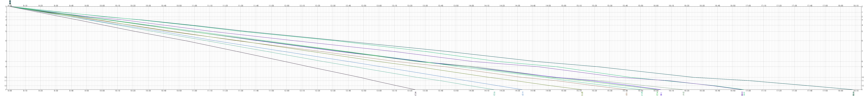The width and height of the screenshot is (868, 96).
Task: Click checkpoint 6 on the left axis
Action: (x=6, y=41)
